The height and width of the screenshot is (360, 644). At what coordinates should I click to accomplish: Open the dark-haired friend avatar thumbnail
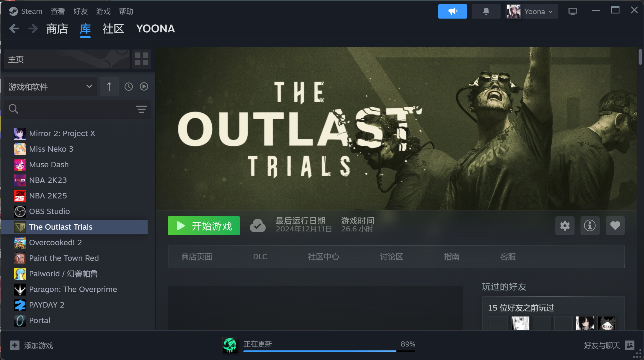(x=585, y=323)
